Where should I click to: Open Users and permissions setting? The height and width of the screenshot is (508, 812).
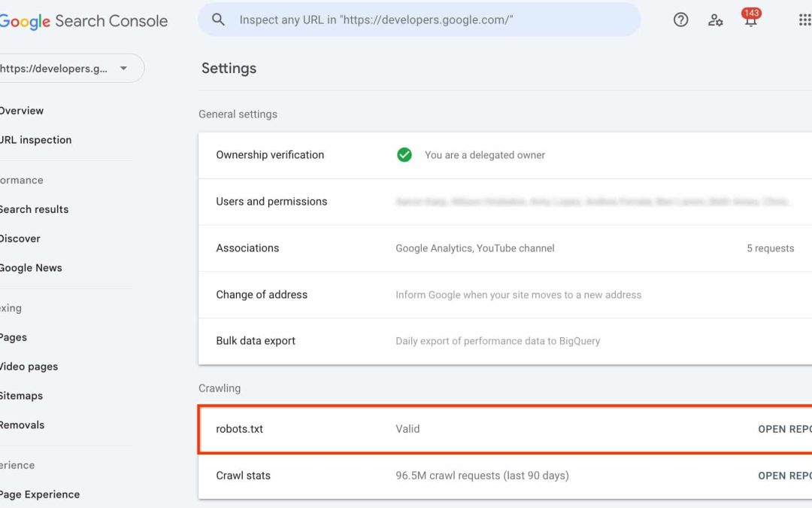pos(505,202)
